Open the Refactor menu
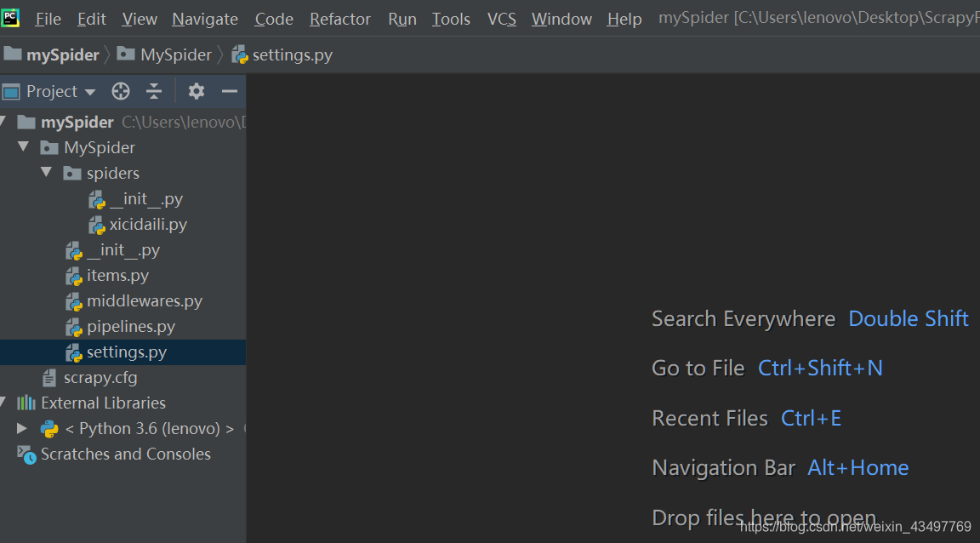Image resolution: width=980 pixels, height=543 pixels. point(340,20)
